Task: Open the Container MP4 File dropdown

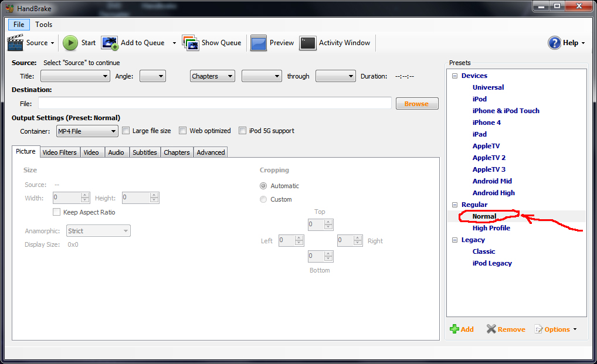Action: pyautogui.click(x=87, y=131)
